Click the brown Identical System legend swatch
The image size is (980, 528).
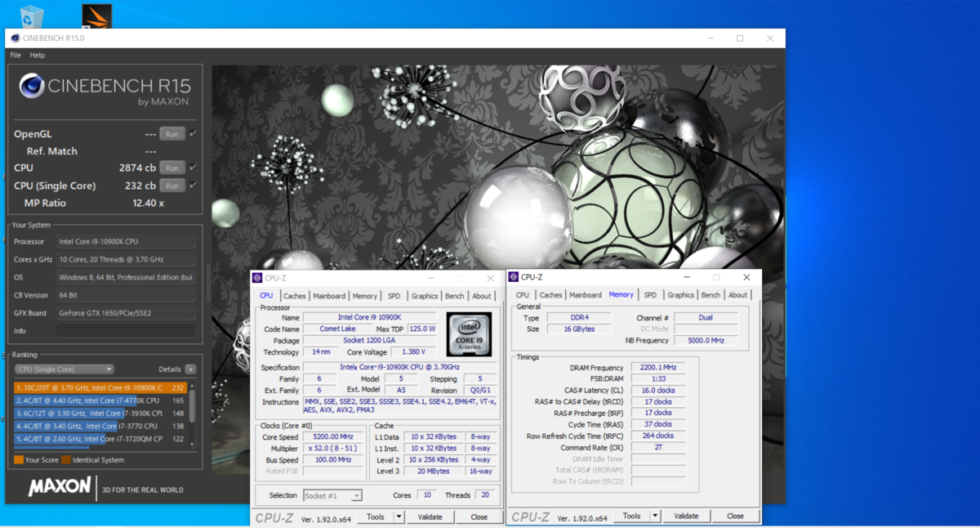[x=66, y=460]
